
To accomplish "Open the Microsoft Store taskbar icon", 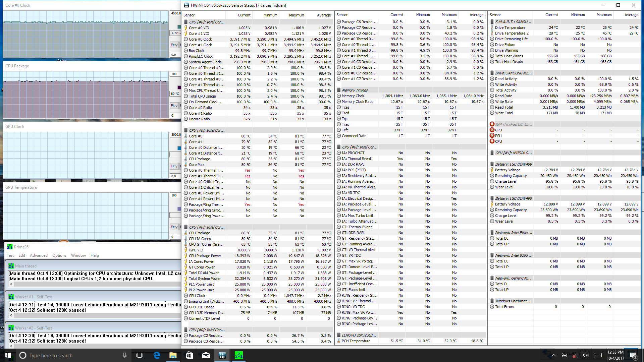I will coord(189,355).
